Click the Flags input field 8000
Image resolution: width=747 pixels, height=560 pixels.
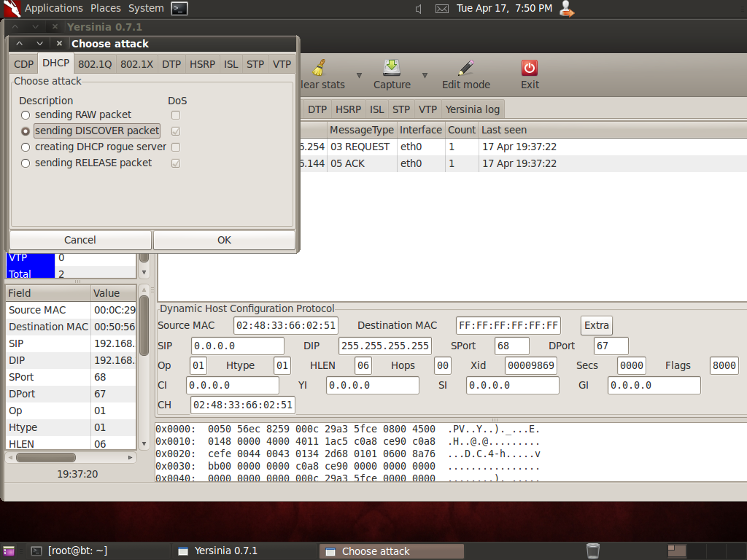[x=724, y=366]
